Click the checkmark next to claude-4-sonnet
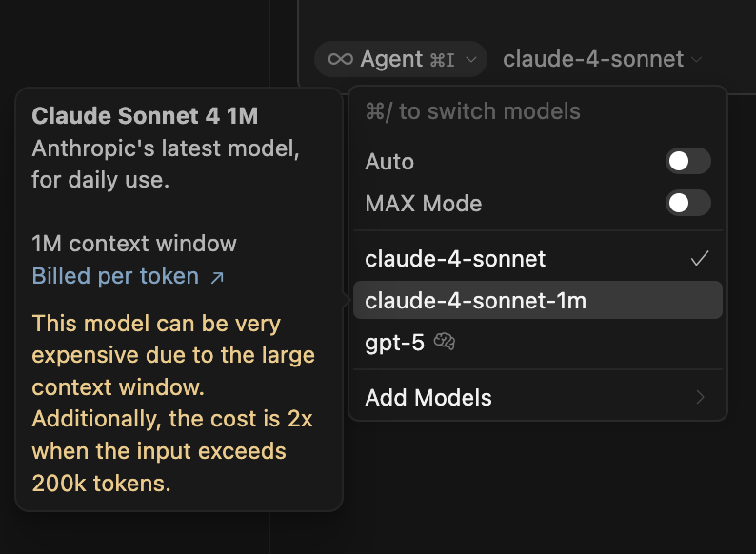 click(x=700, y=259)
